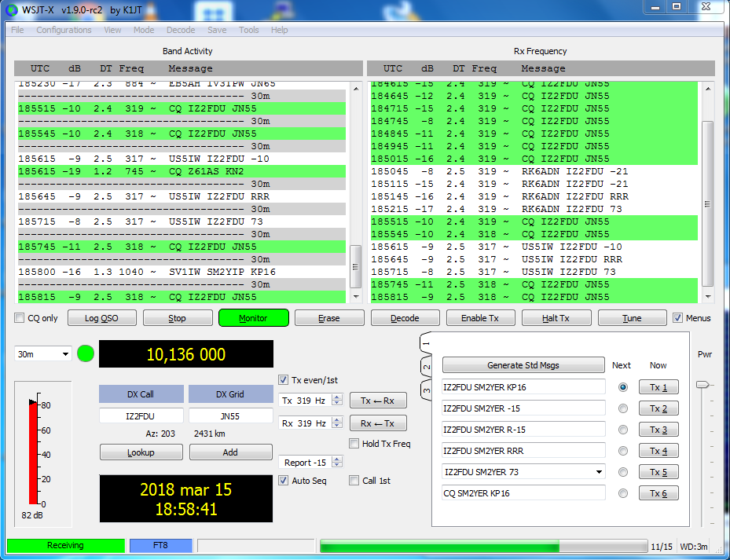
Task: Click the Tune button
Action: [633, 318]
